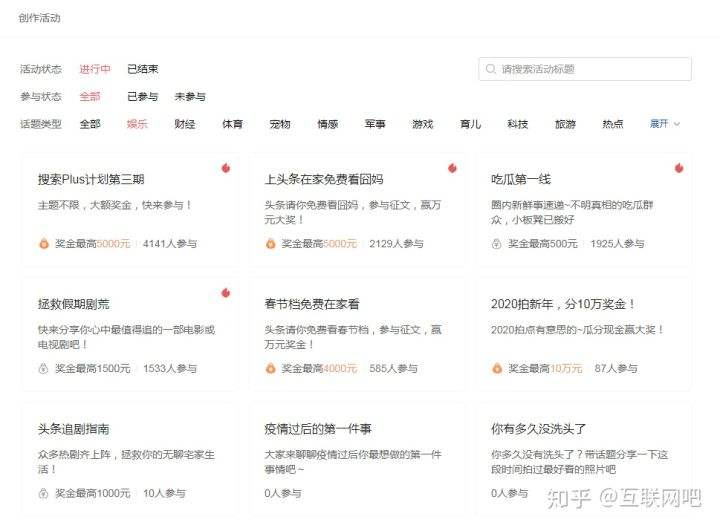This screenshot has width=720, height=528.
Task: Expand topic types with 展开
Action: [664, 124]
